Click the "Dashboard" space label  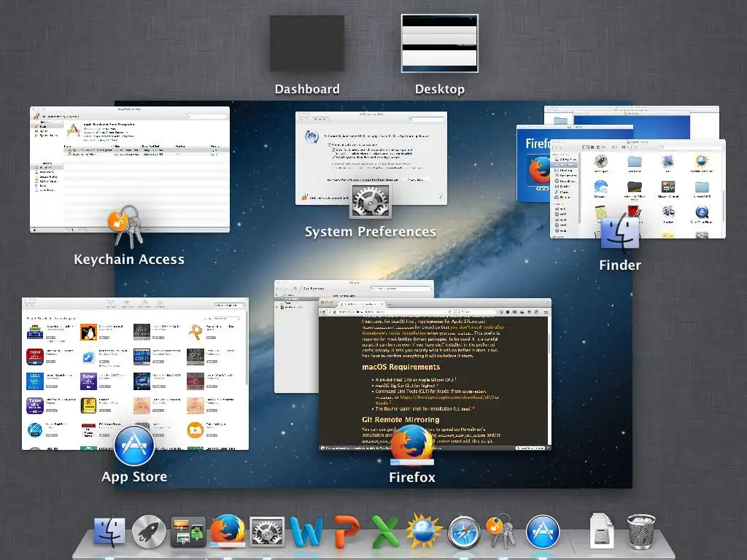pyautogui.click(x=307, y=89)
